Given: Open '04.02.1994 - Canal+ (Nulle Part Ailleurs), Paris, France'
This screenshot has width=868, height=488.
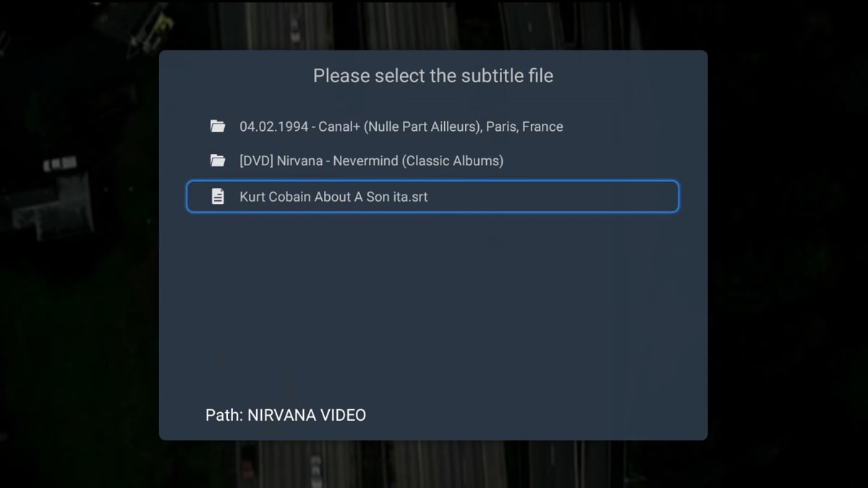Looking at the screenshot, I should pos(433,127).
